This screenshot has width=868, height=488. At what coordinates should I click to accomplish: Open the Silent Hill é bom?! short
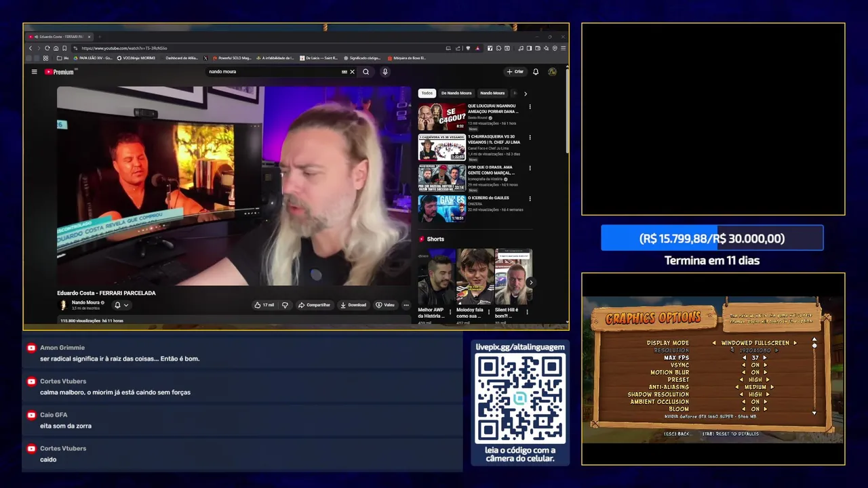click(x=513, y=277)
